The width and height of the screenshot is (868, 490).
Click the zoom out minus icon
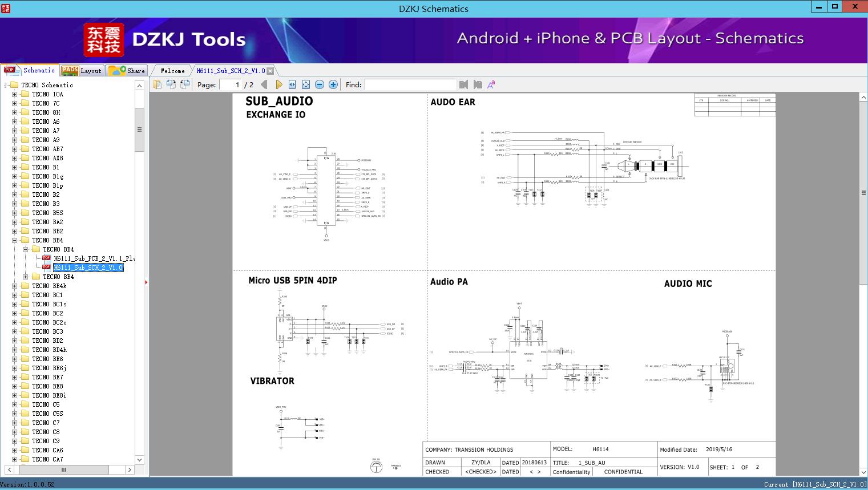(x=320, y=84)
